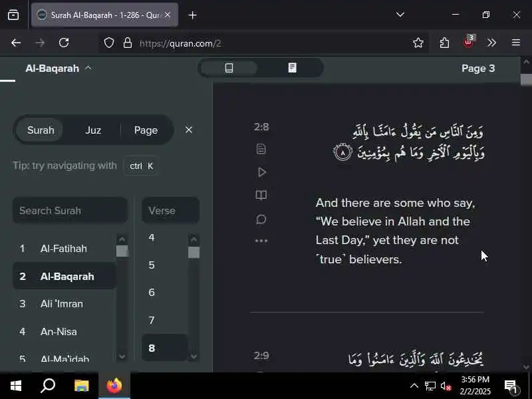
Task: Open network status tray icon
Action: point(430,386)
